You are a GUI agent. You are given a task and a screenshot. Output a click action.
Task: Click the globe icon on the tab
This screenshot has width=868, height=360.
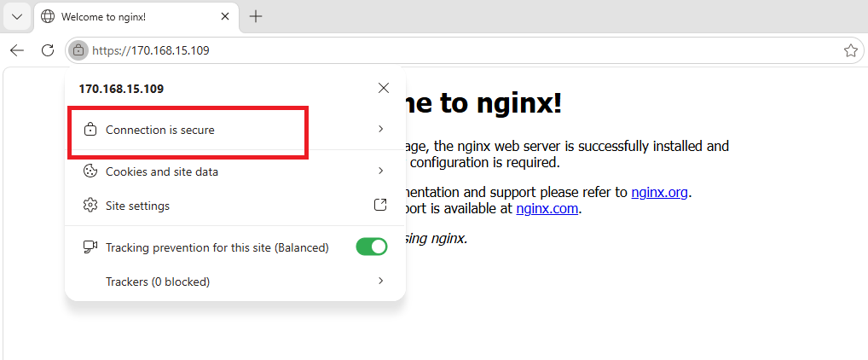(48, 16)
